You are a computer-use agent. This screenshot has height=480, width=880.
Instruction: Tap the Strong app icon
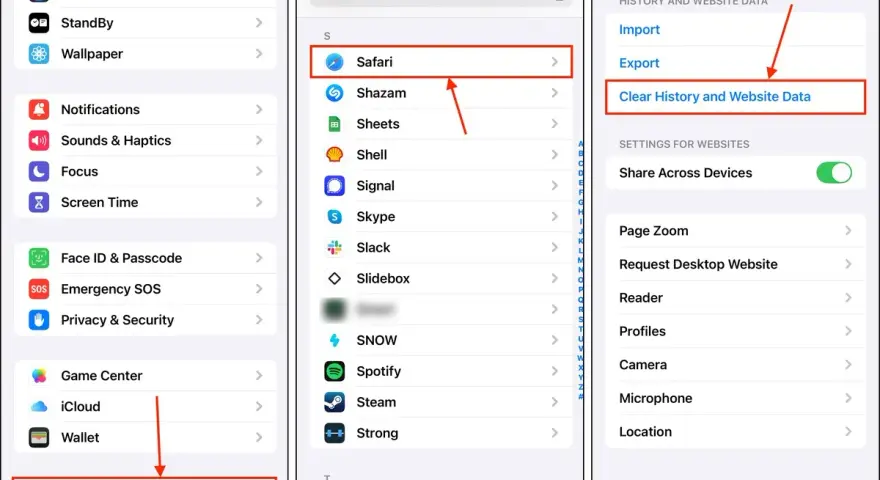(334, 433)
